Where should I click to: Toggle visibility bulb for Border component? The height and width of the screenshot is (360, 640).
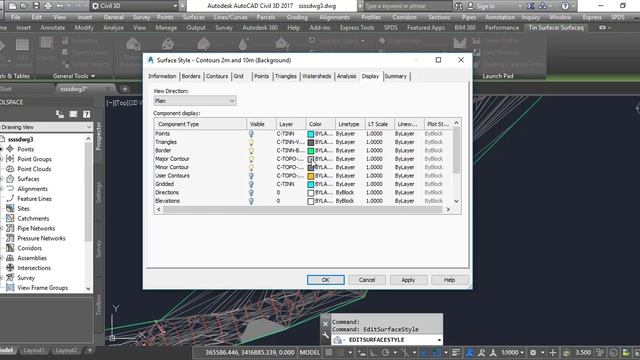pyautogui.click(x=251, y=151)
